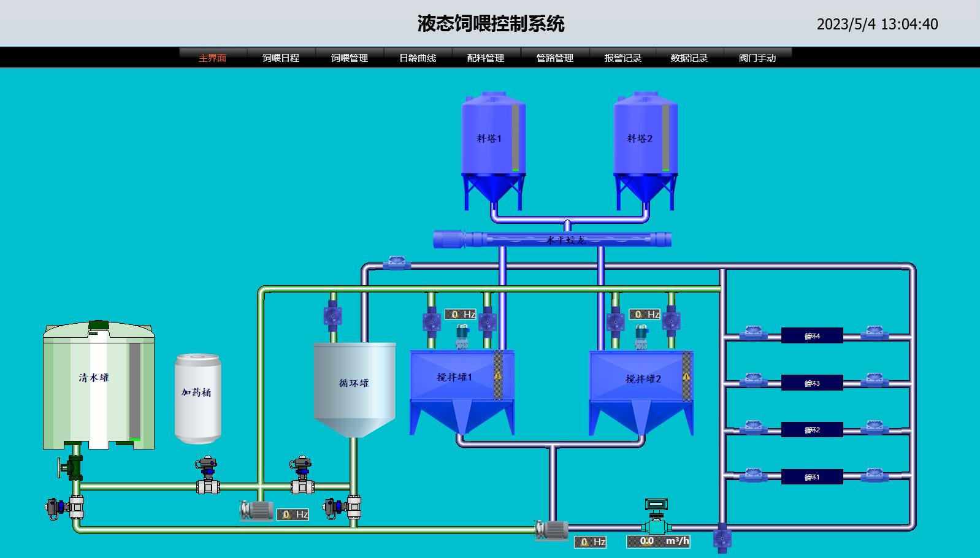Click the 循环1 loop button

click(x=812, y=477)
